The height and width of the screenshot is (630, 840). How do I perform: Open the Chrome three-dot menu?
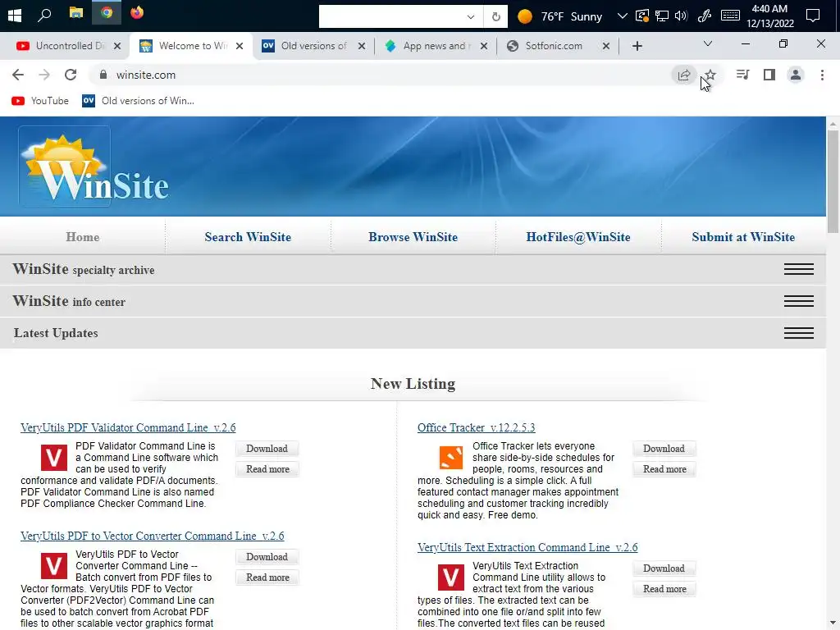822,75
